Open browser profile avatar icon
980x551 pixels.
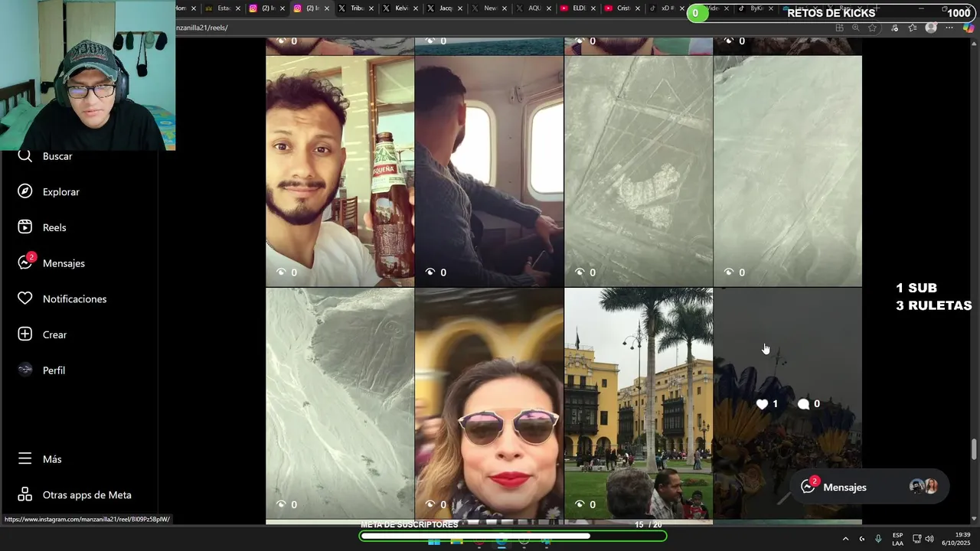[931, 28]
